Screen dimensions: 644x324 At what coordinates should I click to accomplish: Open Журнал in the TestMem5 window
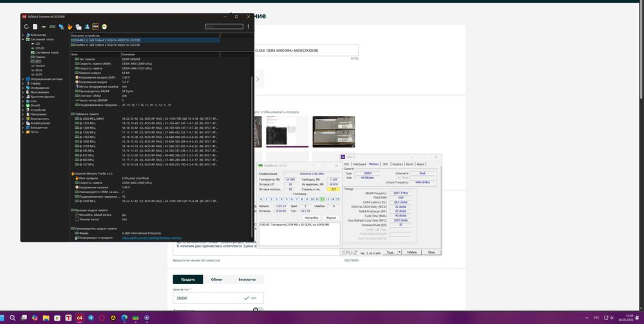click(x=330, y=217)
